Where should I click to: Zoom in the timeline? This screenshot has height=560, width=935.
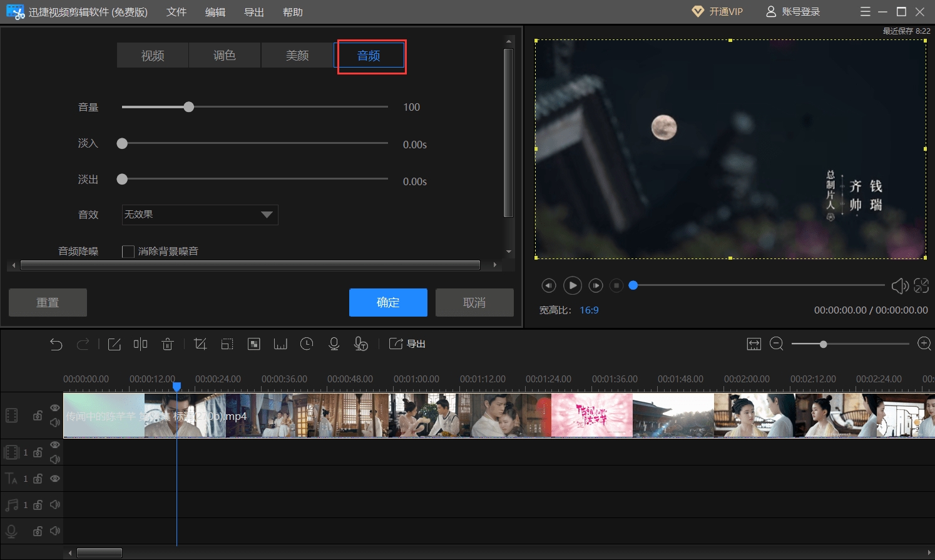click(924, 344)
